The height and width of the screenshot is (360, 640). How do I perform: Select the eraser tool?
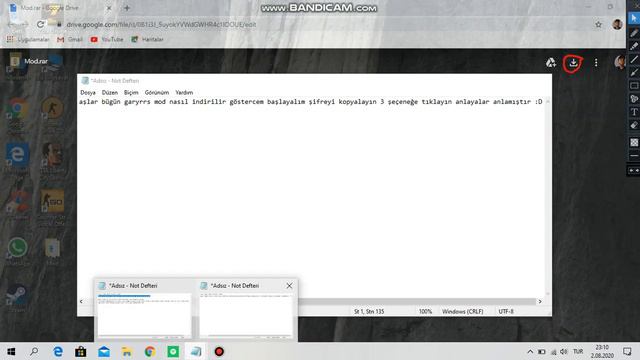click(634, 125)
